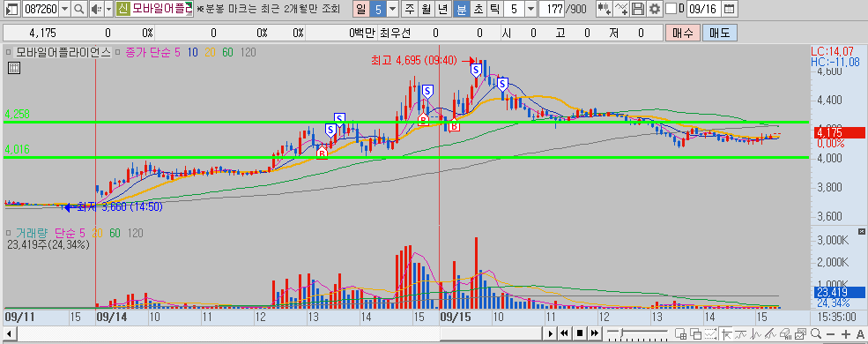868x344 pixels.
Task: Open the calendar date picker icon
Action: point(730,8)
